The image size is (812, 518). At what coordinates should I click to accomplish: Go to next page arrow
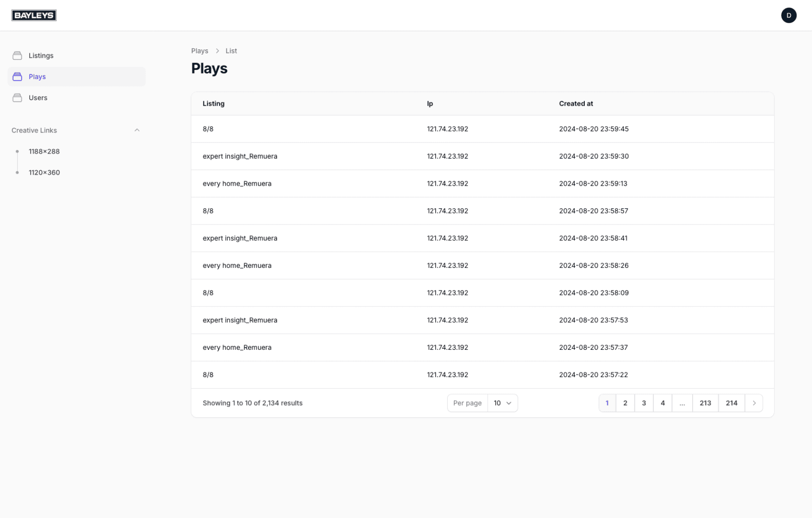(754, 403)
